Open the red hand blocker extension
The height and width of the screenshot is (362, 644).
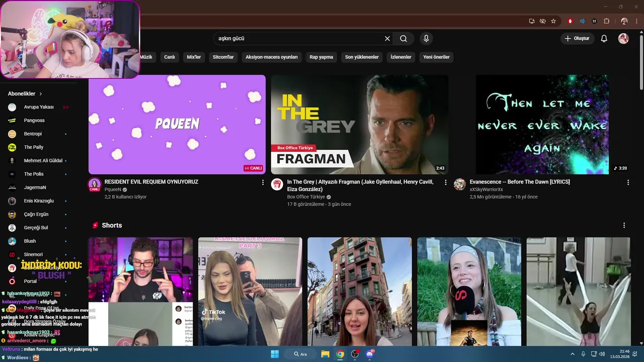pyautogui.click(x=570, y=21)
